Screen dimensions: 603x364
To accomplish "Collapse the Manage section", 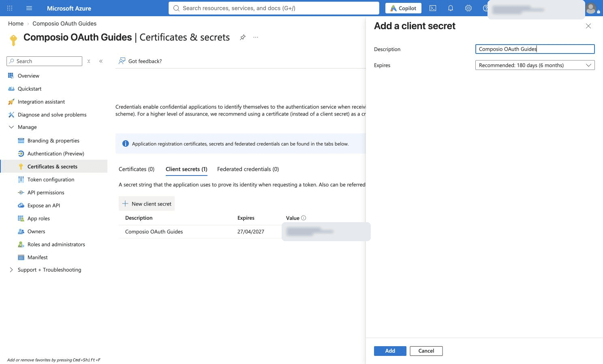I will (11, 127).
